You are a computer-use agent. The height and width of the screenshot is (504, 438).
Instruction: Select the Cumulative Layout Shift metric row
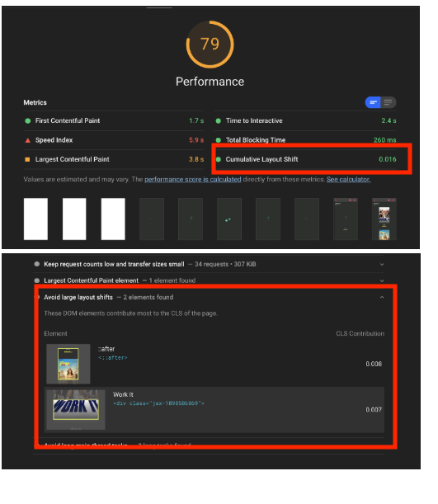point(306,159)
